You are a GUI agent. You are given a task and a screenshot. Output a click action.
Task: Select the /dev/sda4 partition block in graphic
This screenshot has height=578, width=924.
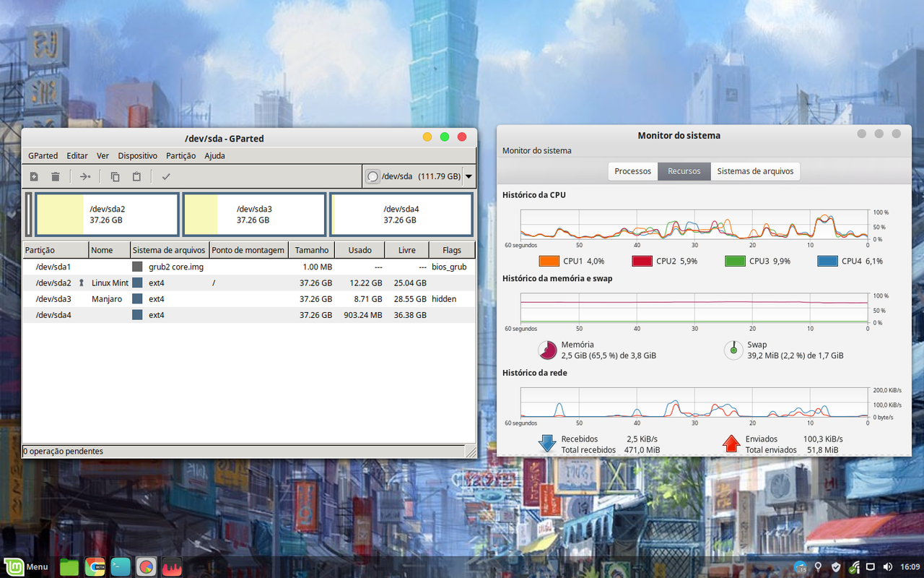click(x=401, y=215)
